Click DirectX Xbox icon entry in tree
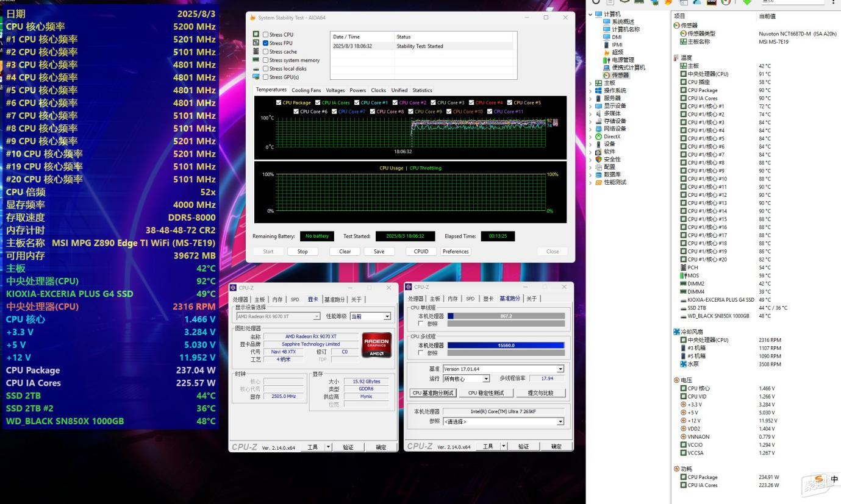Screen dimensions: 841x504 click(607, 137)
